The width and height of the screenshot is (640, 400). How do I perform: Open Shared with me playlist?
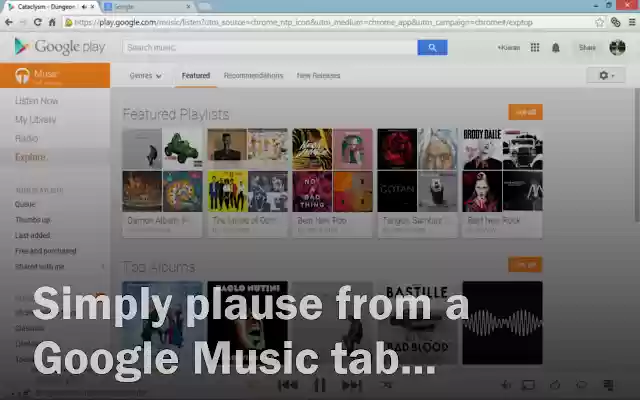[40, 266]
